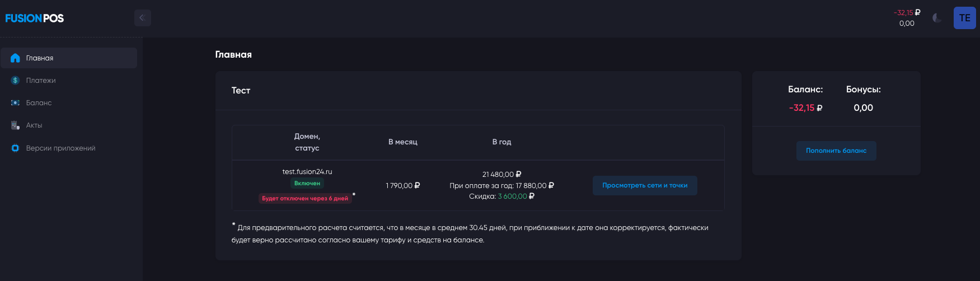
Task: Click the panel bonus value 0,00
Action: click(x=864, y=108)
